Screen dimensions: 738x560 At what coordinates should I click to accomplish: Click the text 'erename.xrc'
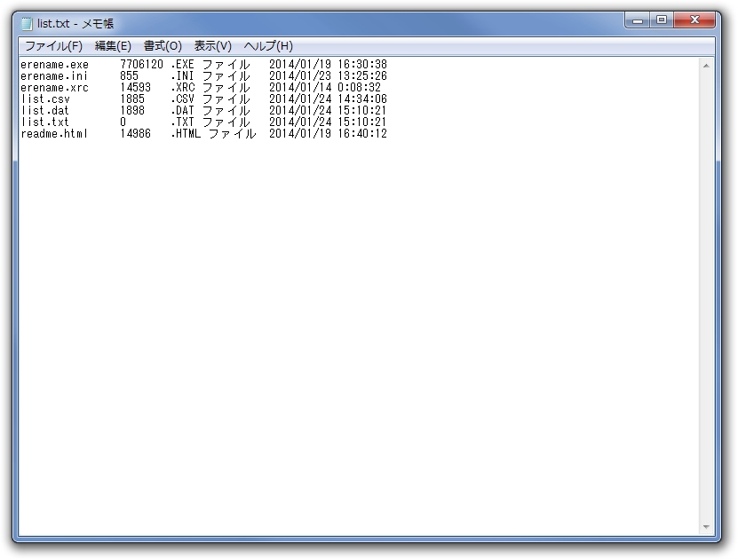click(54, 88)
